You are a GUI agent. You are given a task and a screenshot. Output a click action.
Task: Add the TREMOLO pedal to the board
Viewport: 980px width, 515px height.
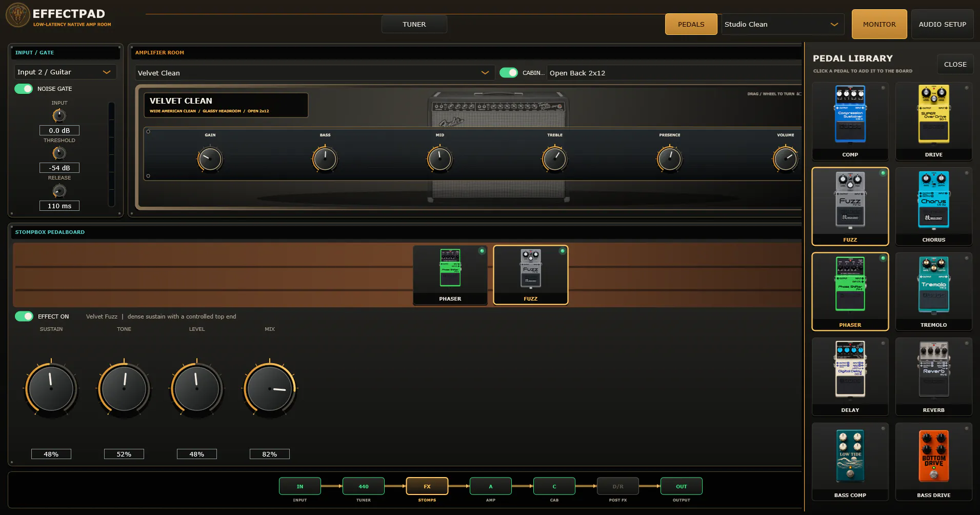coord(933,291)
